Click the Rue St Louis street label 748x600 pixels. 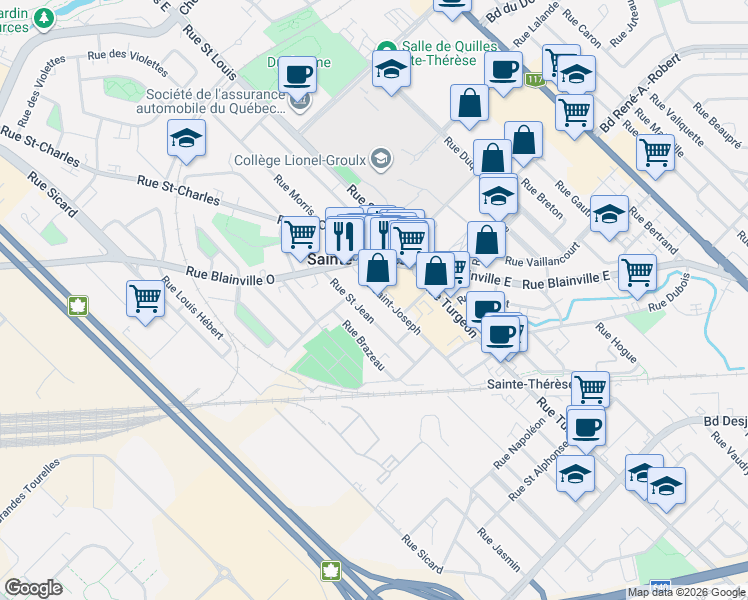tap(210, 53)
